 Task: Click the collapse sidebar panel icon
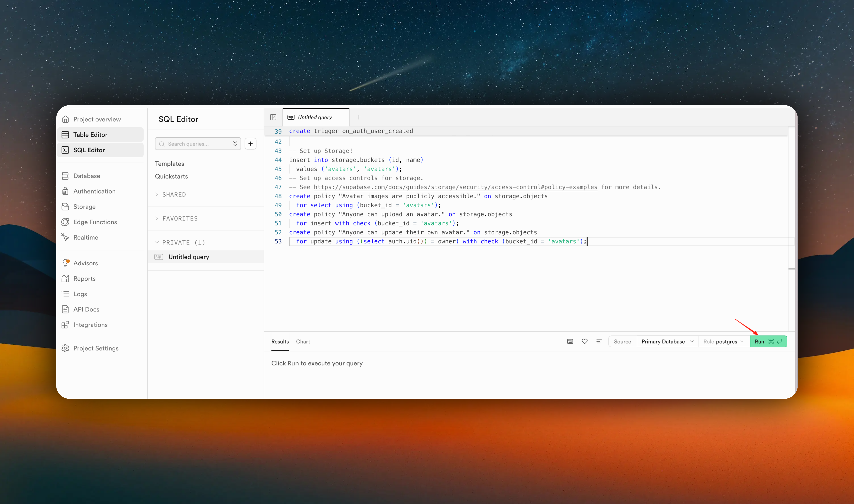point(273,117)
